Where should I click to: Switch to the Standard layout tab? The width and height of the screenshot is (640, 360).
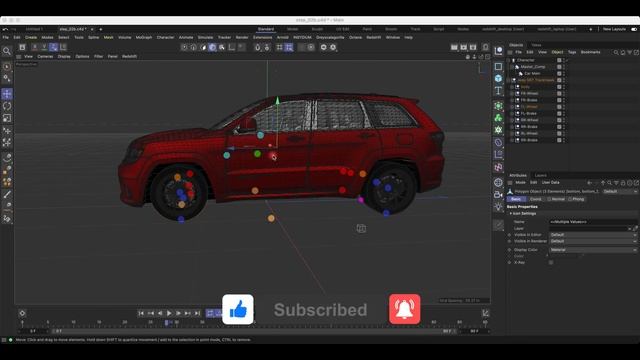pos(266,29)
